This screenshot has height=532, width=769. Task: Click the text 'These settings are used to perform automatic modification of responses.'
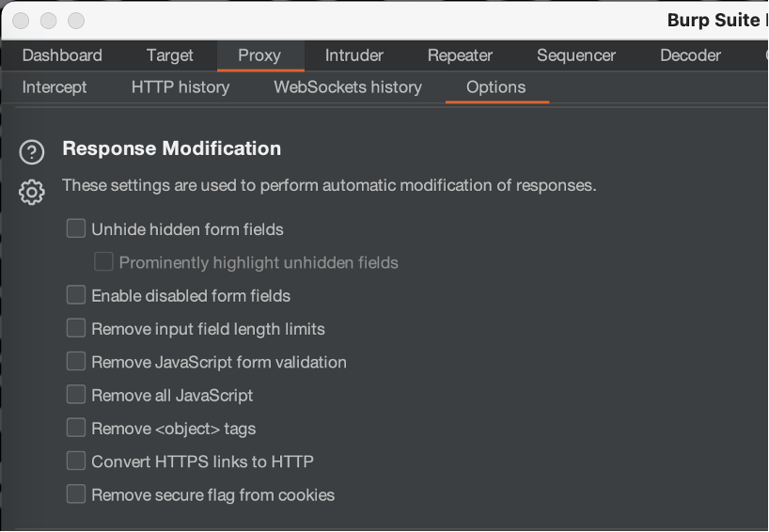point(329,185)
